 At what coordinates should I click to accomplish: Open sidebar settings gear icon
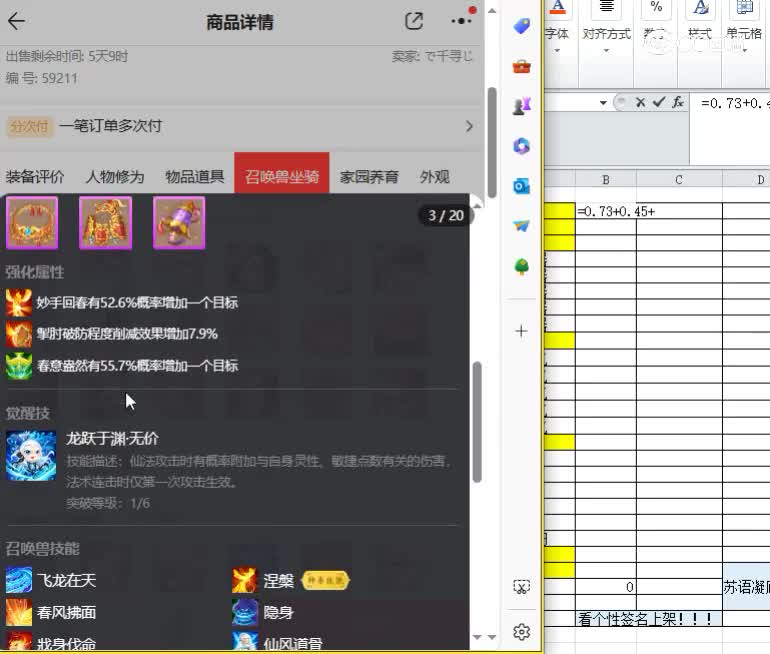point(522,632)
